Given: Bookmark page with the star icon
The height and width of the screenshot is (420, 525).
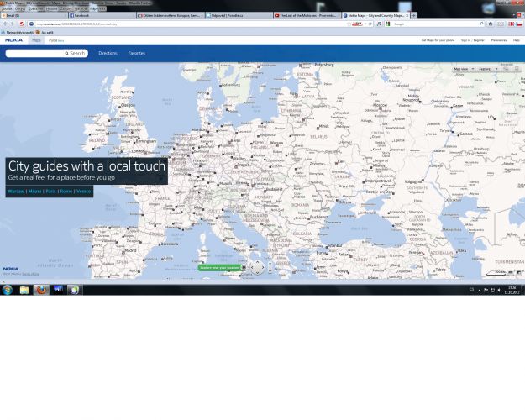Looking at the screenshot, I should point(349,24).
